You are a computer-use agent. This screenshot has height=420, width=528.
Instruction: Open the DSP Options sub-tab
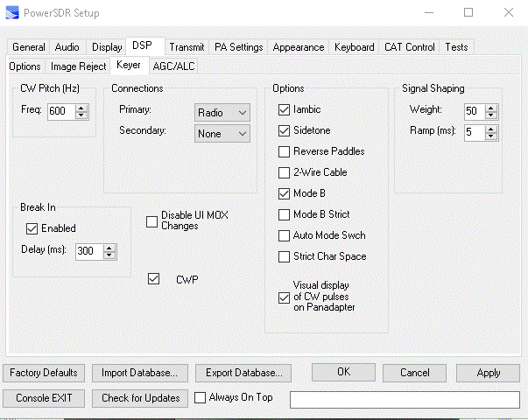pos(25,66)
